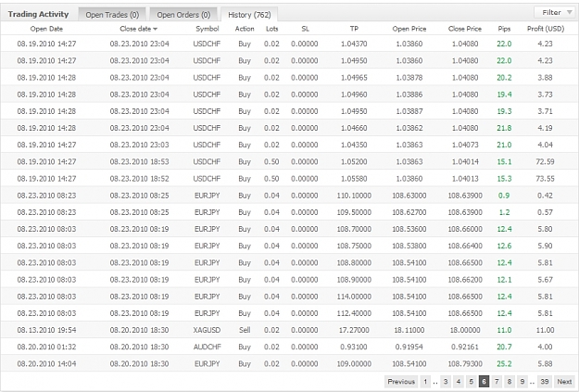Click TP value 1.05200

(x=354, y=161)
